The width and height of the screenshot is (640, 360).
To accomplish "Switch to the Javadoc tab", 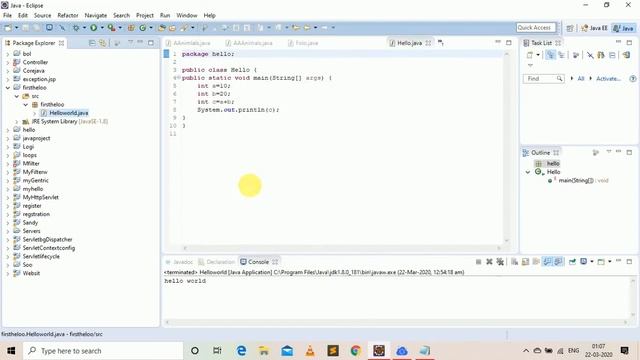I will coord(179,262).
